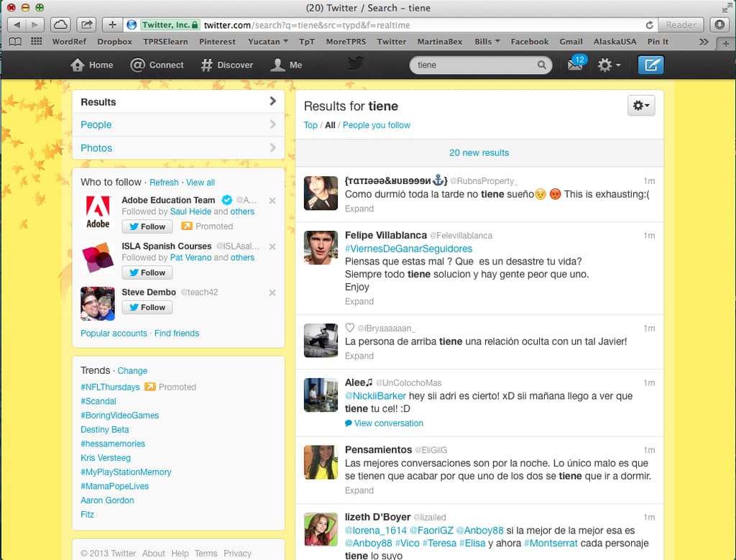Expand Pensamientos tweet
Viewport: 736px width, 560px height.
click(x=359, y=490)
